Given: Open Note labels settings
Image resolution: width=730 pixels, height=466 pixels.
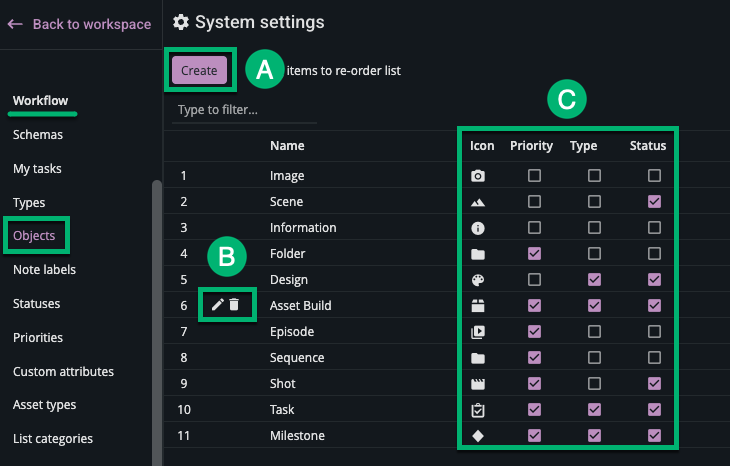Looking at the screenshot, I should (x=44, y=270).
